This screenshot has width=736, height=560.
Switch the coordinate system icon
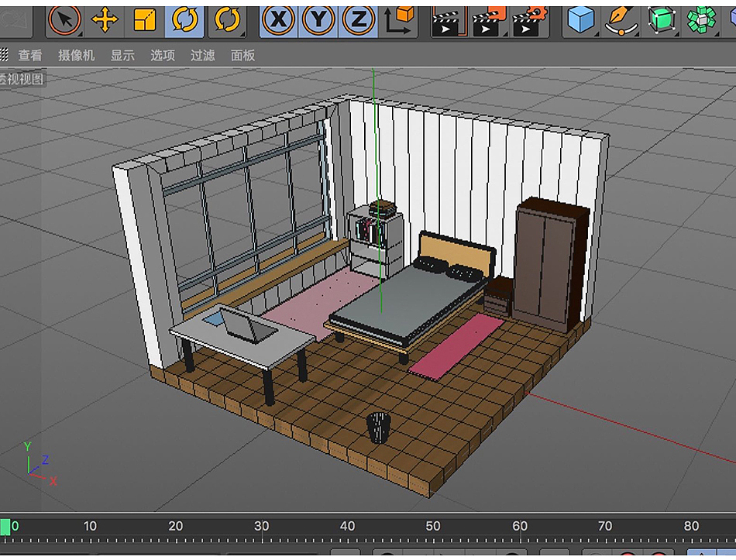coord(399,20)
